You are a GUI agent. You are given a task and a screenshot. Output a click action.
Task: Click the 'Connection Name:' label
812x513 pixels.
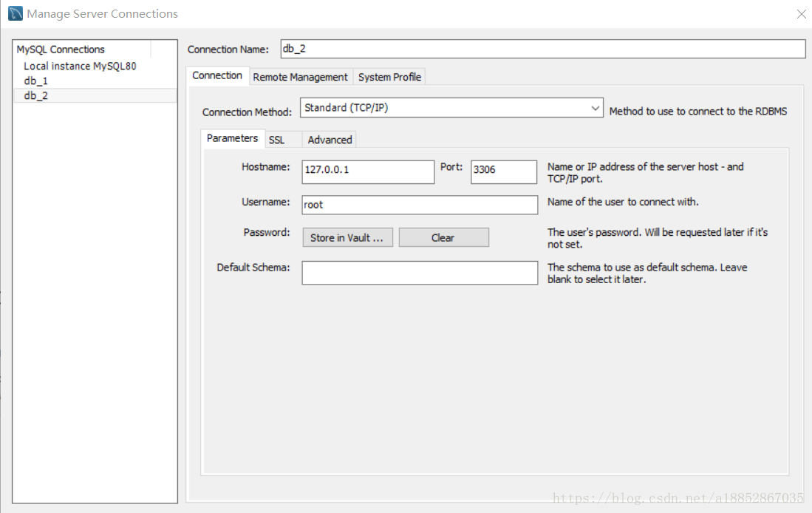pyautogui.click(x=228, y=50)
